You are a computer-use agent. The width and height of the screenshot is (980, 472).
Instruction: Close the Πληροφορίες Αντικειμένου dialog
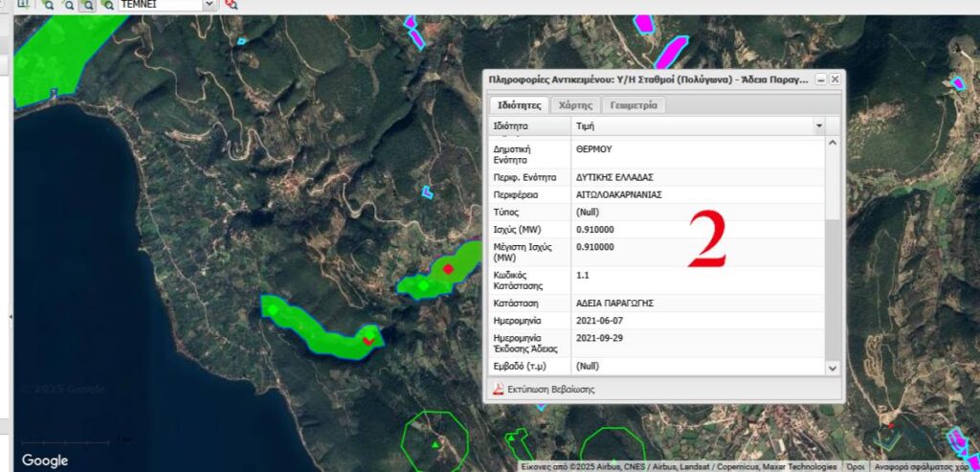835,79
